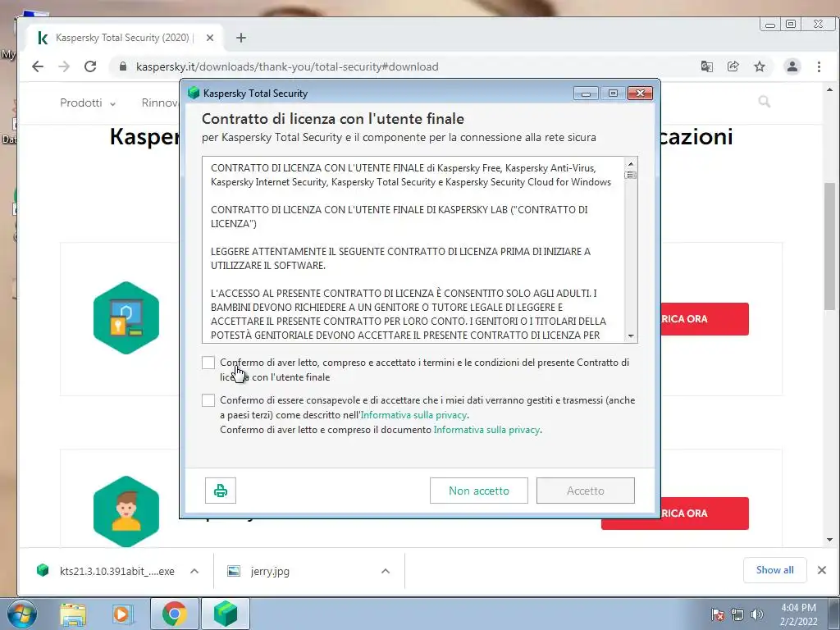Go back in Chrome browser
Viewport: 840px width, 630px height.
click(38, 66)
